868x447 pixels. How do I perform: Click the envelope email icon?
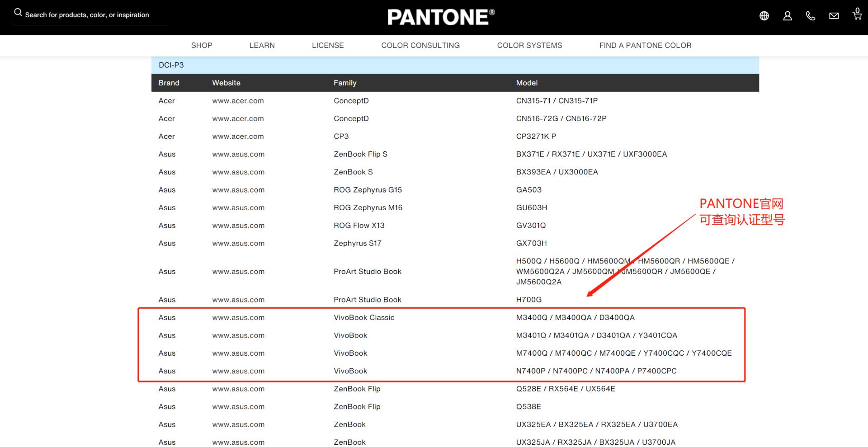[834, 16]
